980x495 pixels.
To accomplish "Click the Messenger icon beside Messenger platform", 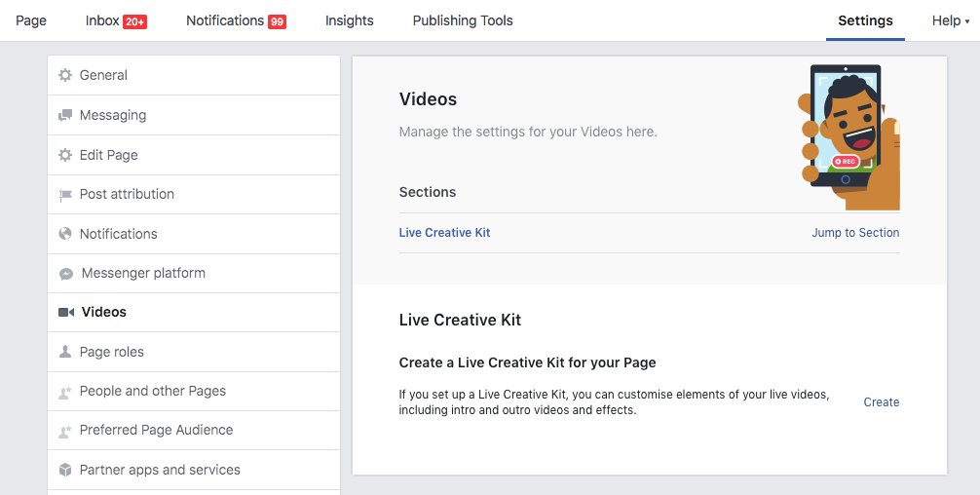I will coord(66,274).
